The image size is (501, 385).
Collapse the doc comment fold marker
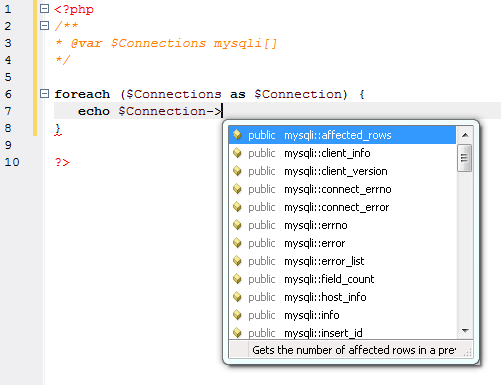point(44,25)
